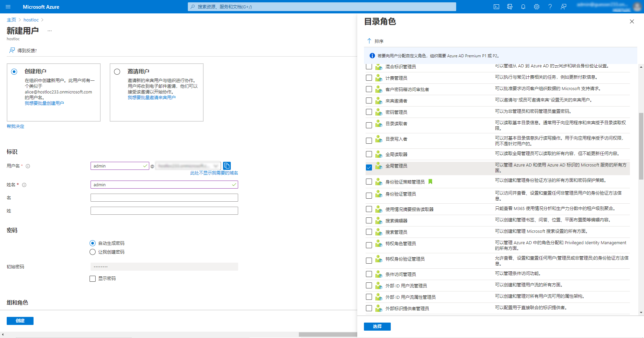The width and height of the screenshot is (644, 338).
Task: Click the 身份验证管理员 role name
Action: (x=400, y=194)
